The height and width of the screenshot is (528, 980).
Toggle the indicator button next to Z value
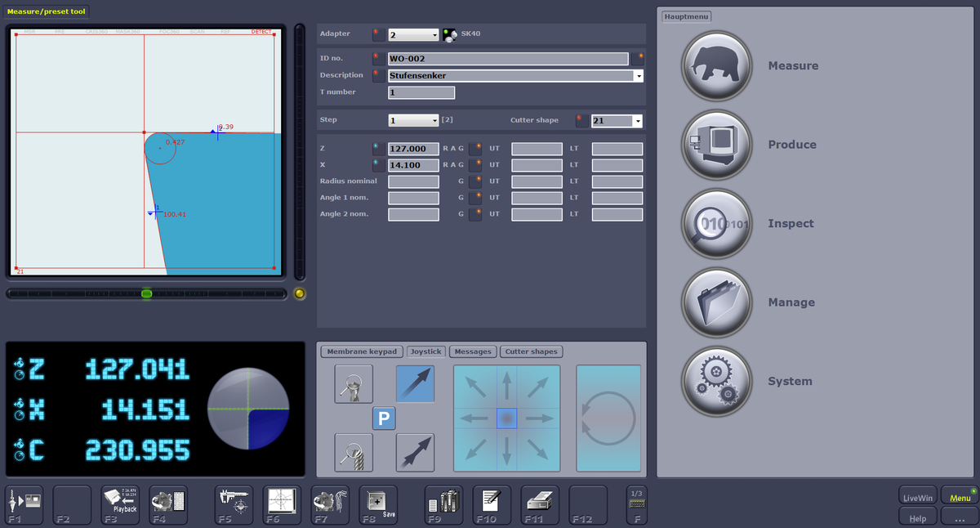[x=376, y=149]
